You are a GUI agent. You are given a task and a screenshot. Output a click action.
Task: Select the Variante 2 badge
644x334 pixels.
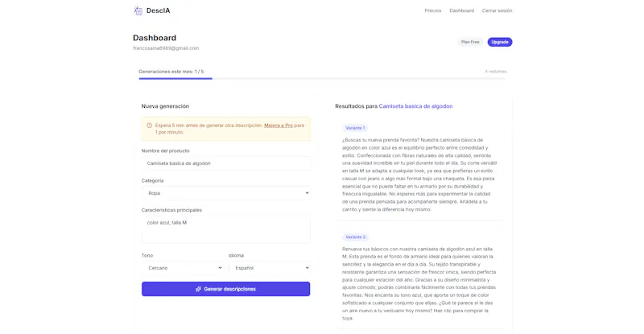point(355,237)
